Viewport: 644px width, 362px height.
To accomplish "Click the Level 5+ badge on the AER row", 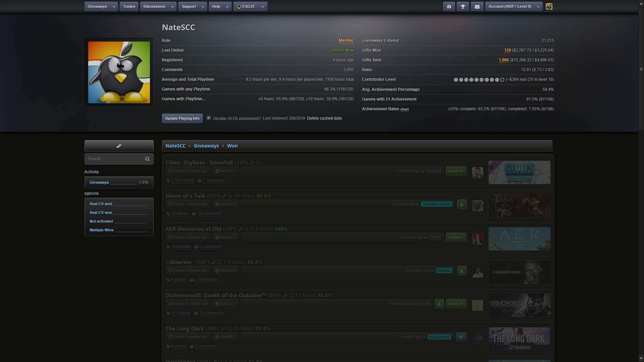I will click(456, 237).
